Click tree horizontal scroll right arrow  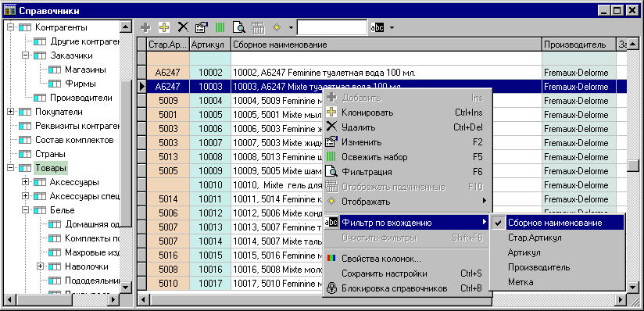pyautogui.click(x=113, y=300)
